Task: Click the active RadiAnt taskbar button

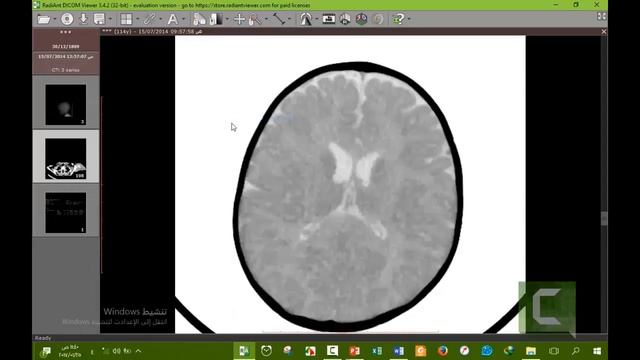Action: [x=244, y=351]
